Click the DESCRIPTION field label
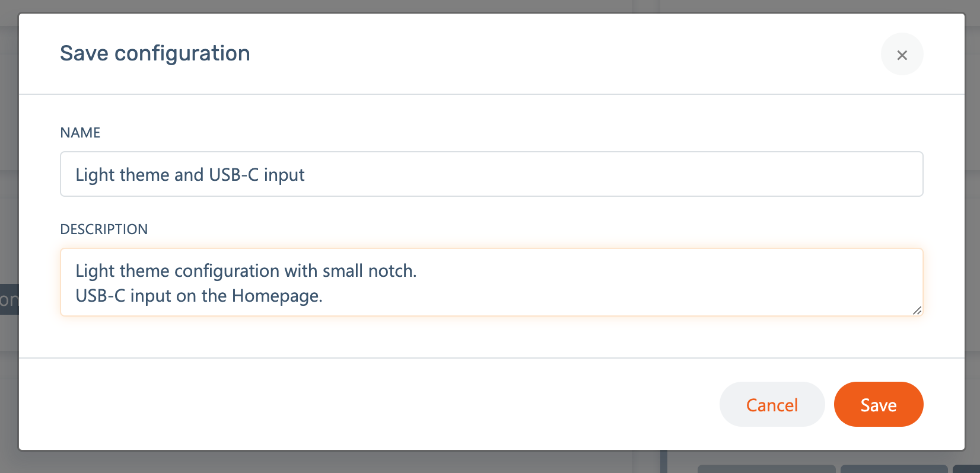 [x=104, y=229]
